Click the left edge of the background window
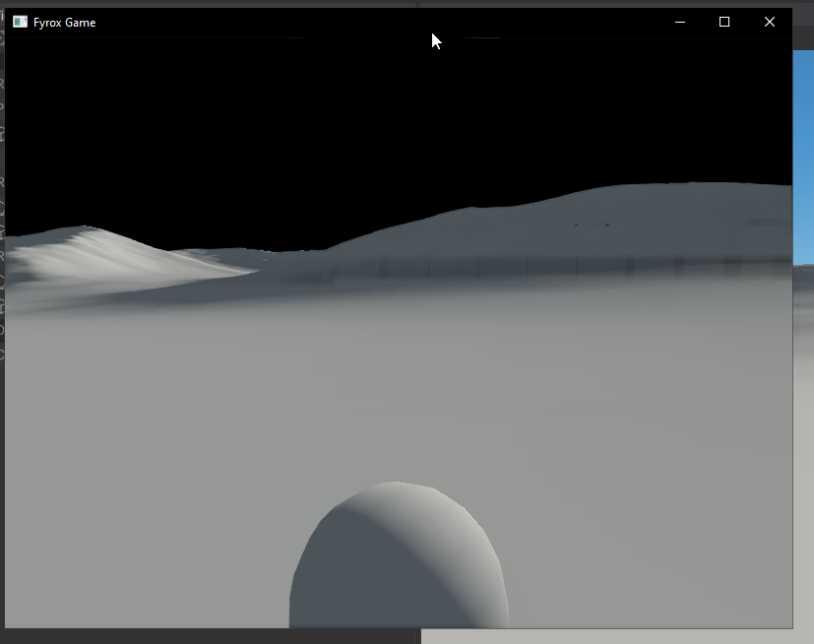814x644 pixels. [x=4, y=295]
